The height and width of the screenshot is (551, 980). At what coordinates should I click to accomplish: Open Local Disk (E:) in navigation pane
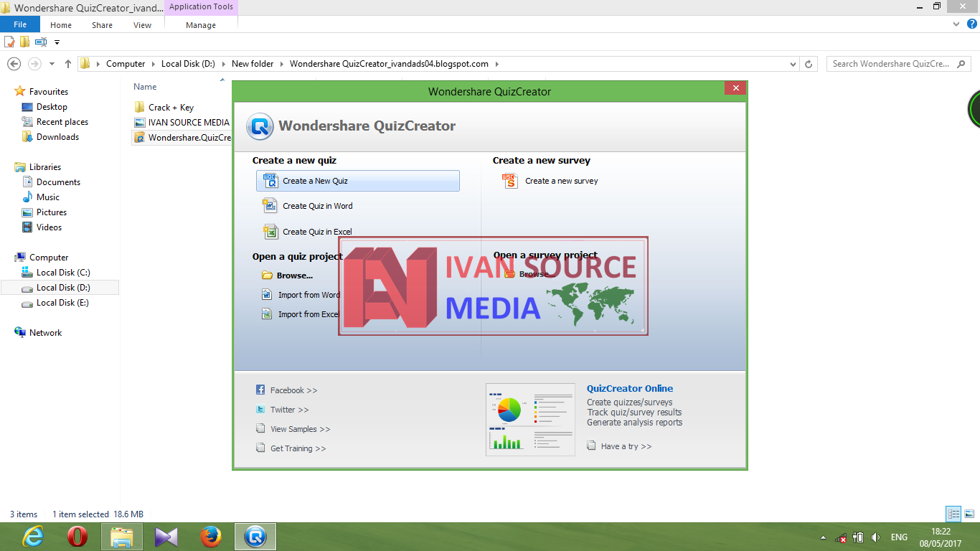(x=62, y=303)
